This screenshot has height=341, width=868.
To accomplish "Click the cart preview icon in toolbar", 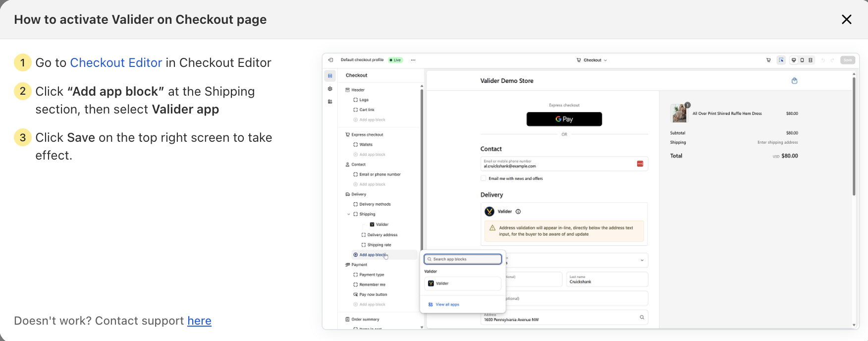I will (768, 60).
